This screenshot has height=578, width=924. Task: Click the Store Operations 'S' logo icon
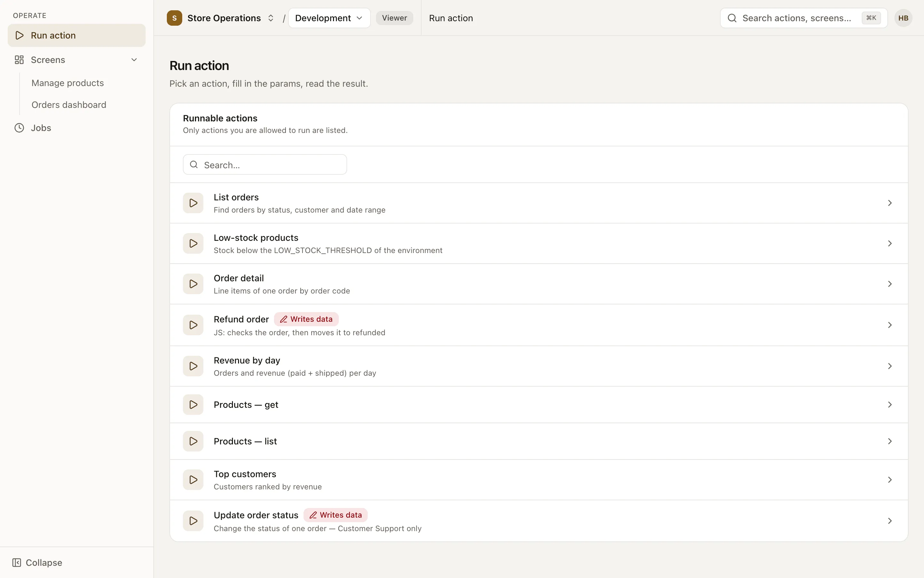(x=175, y=18)
